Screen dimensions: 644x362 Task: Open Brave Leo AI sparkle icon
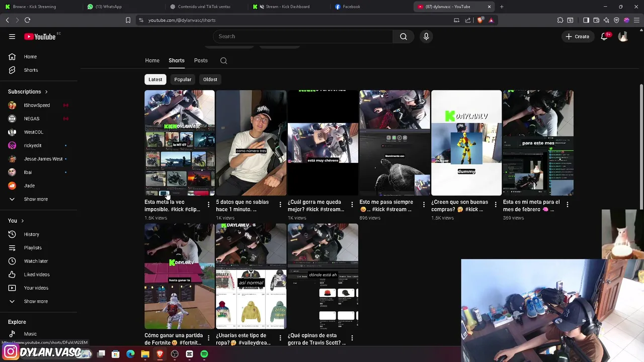(x=606, y=20)
